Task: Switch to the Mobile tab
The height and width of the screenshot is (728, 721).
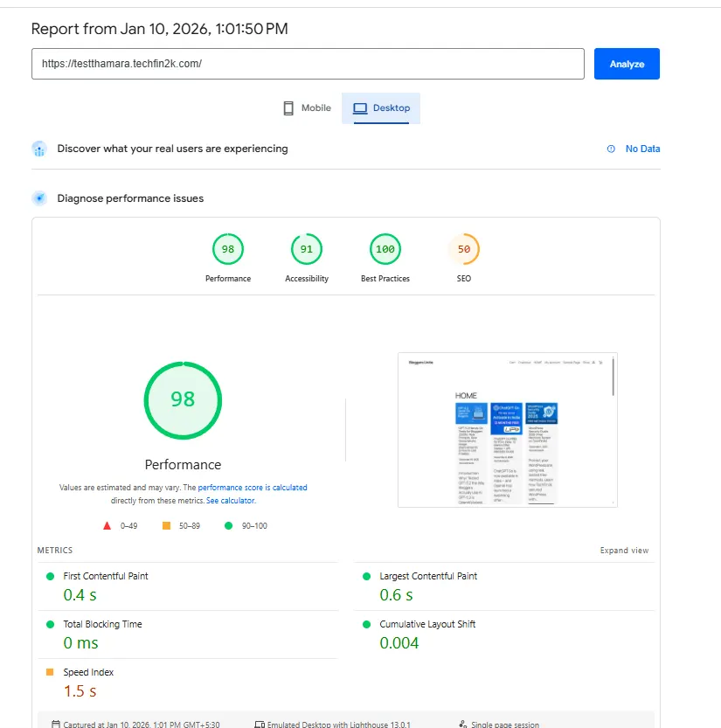Action: (307, 108)
